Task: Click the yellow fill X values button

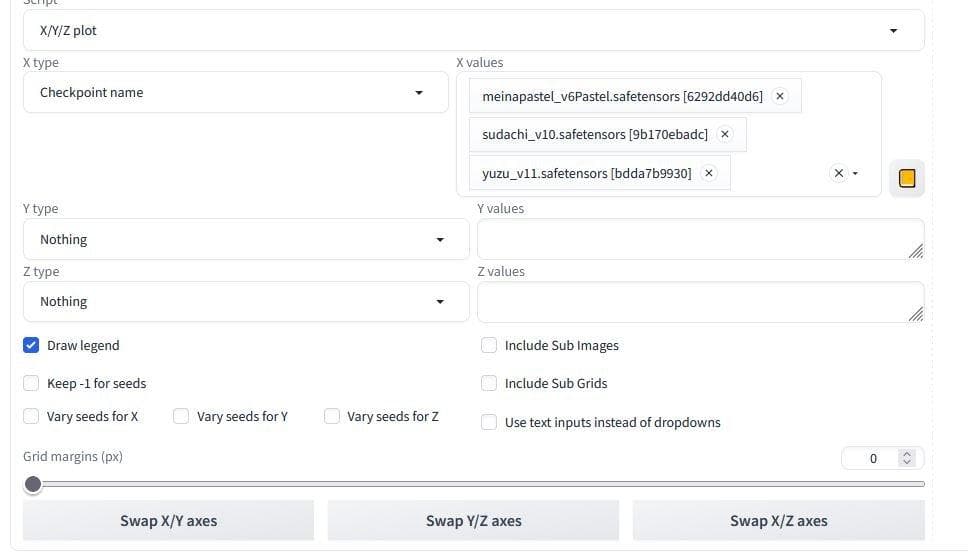Action: point(907,179)
